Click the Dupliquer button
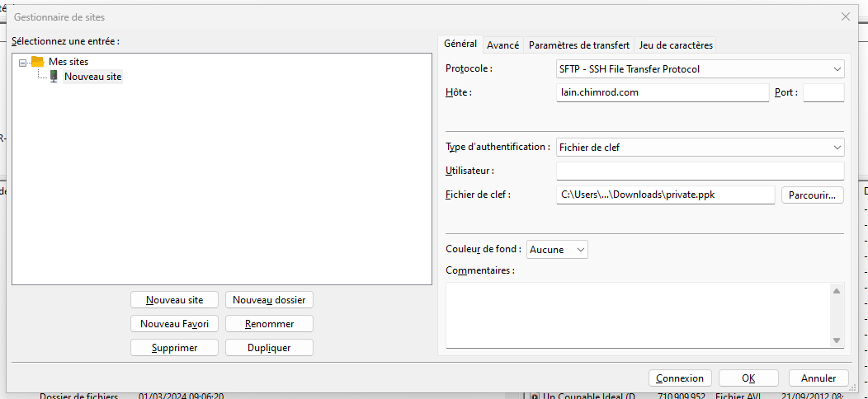The image size is (868, 399). pos(269,348)
